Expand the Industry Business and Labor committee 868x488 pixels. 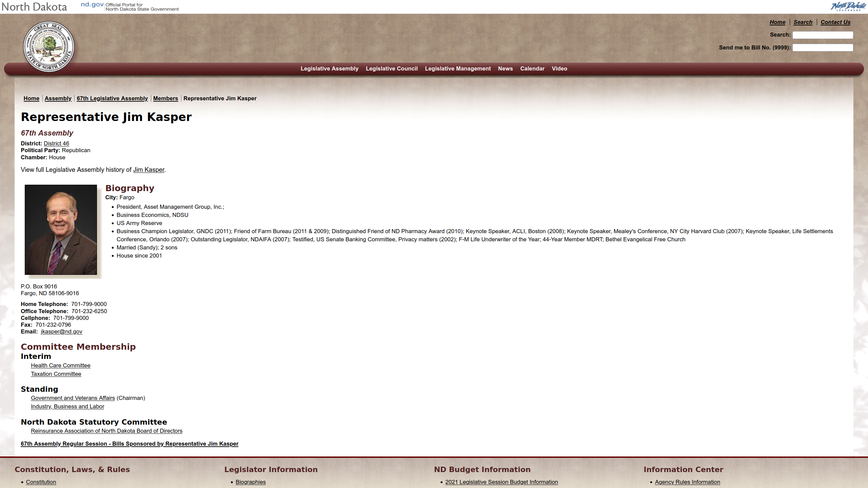tap(67, 406)
